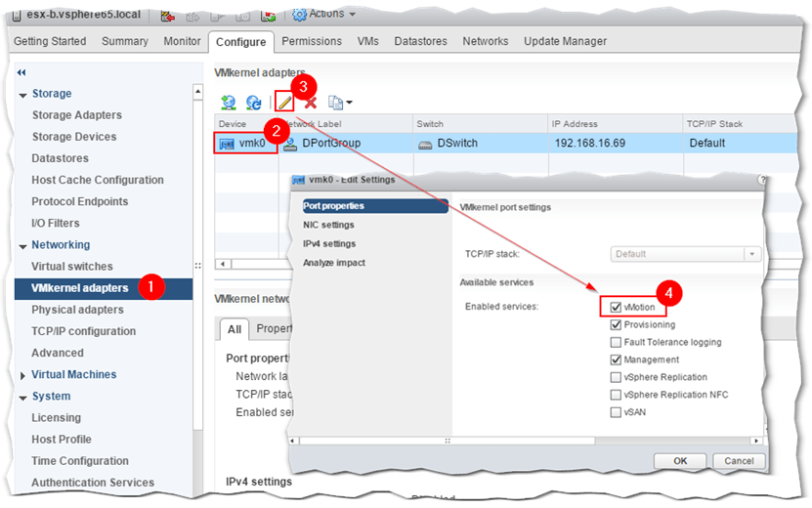This screenshot has height=508, width=812.
Task: Enable Fault Tolerance logging checkbox
Action: [x=616, y=342]
